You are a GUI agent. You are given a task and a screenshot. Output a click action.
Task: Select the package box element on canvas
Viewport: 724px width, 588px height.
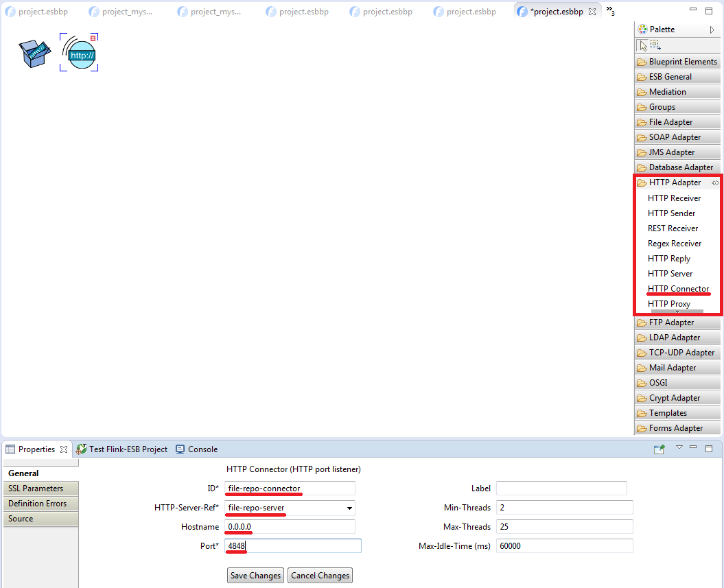pos(34,53)
